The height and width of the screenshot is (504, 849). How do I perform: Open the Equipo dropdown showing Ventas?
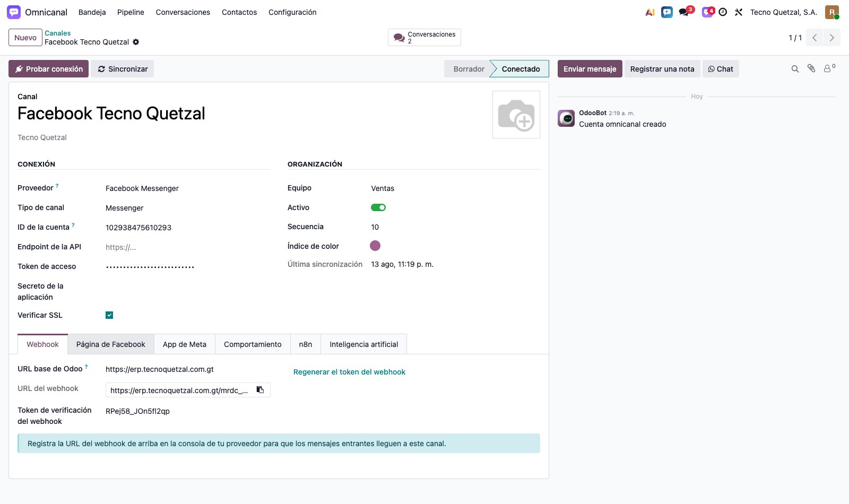coord(455,188)
